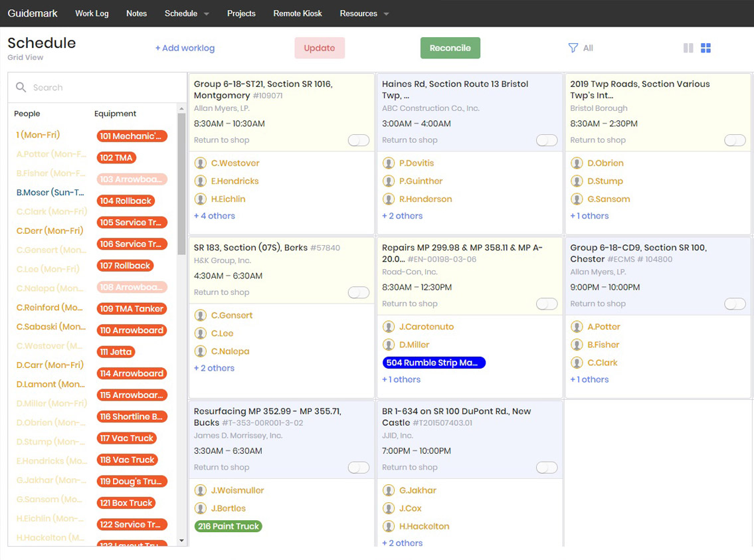Click J.Bertles's avatar icon
Screen dimensions: 754x560
(200, 509)
